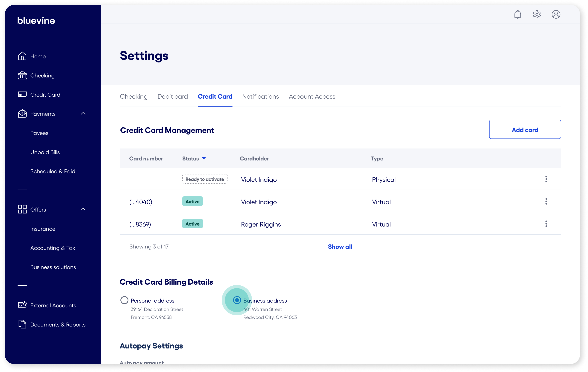Open External Accounts in the sidebar

coord(53,305)
